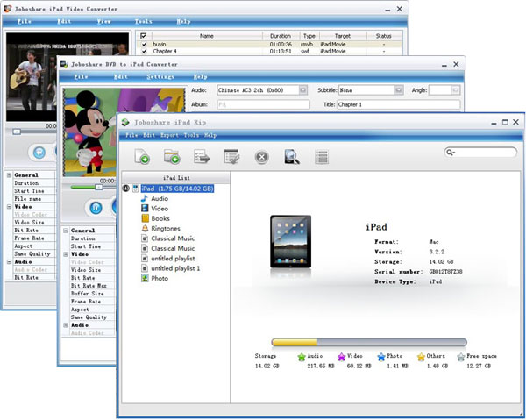Click the Type column header in file list

(309, 36)
